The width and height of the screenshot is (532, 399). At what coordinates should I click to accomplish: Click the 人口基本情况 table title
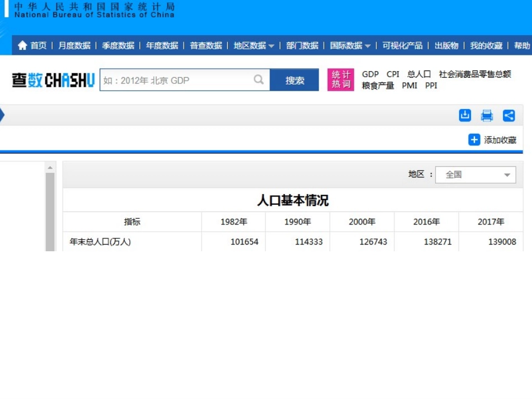293,200
